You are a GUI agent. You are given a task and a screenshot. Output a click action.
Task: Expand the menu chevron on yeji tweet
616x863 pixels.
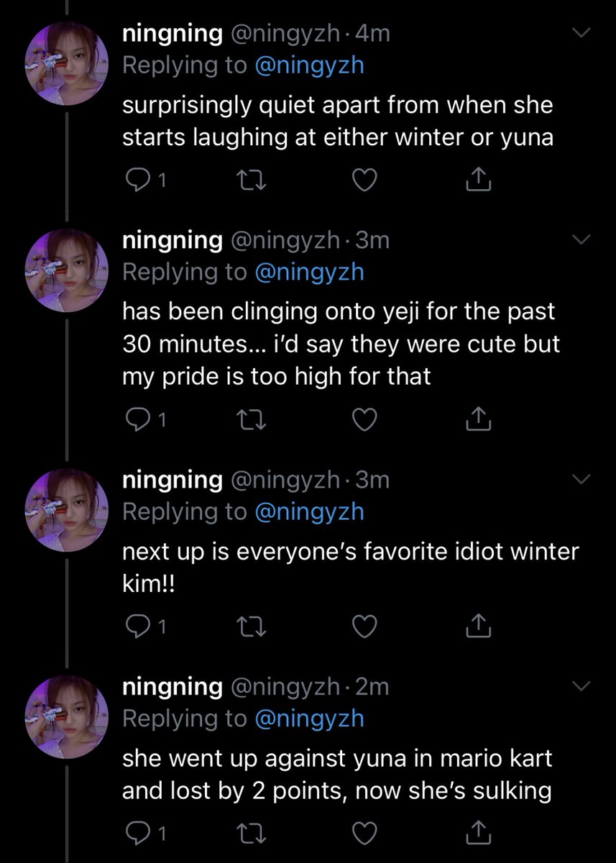click(x=579, y=239)
